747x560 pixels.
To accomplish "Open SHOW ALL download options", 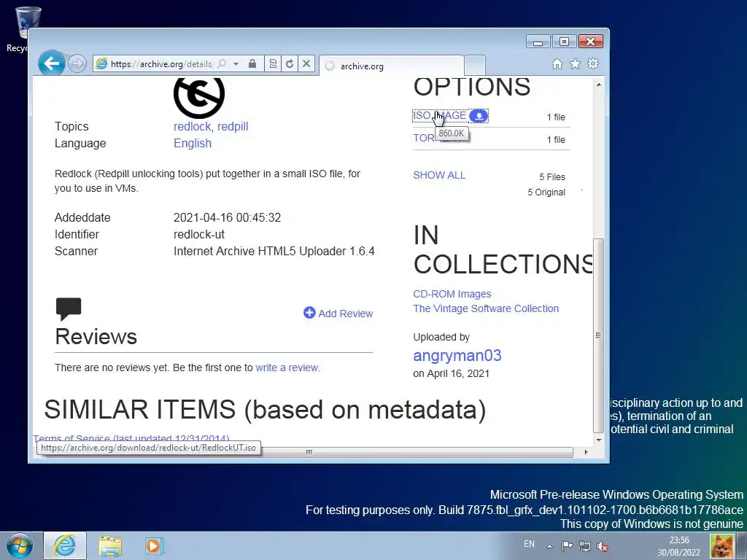I will pyautogui.click(x=439, y=175).
